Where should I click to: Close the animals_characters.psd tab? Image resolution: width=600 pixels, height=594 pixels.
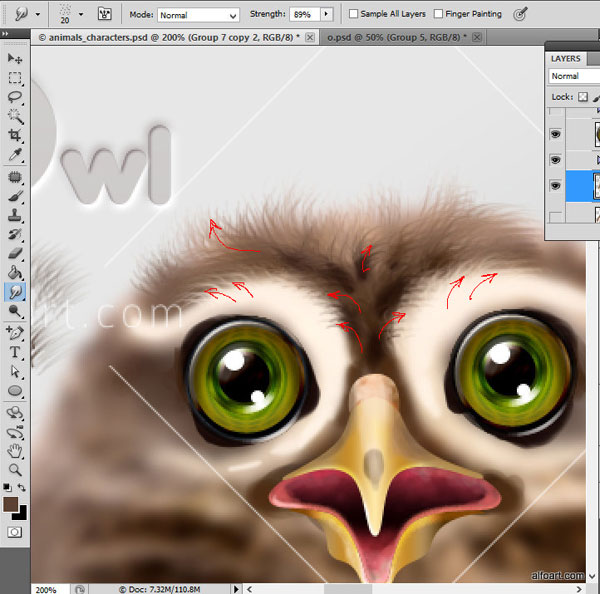click(x=310, y=38)
